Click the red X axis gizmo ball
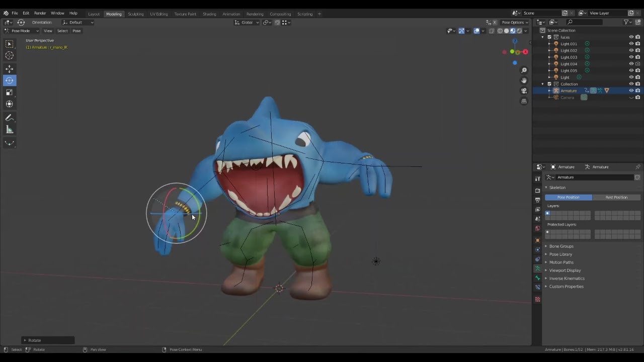Viewport: 644px width, 362px height. click(x=525, y=52)
